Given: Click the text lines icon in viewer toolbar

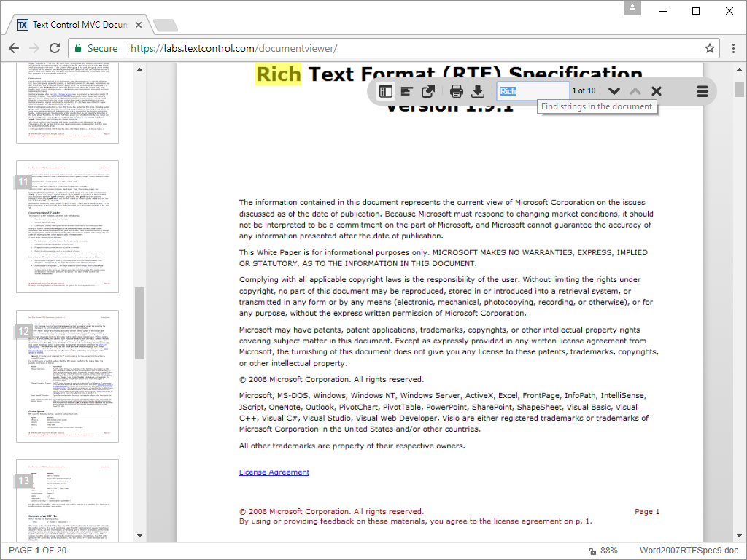Looking at the screenshot, I should 406,91.
